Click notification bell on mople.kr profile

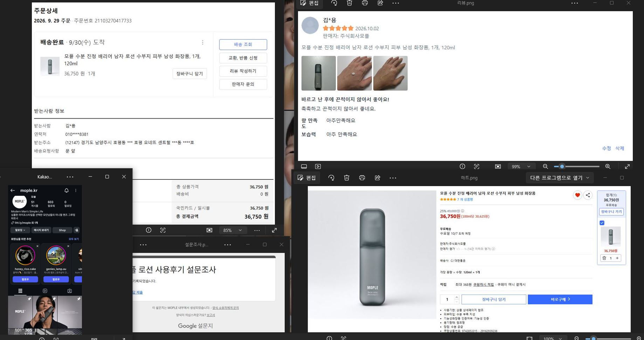click(67, 190)
